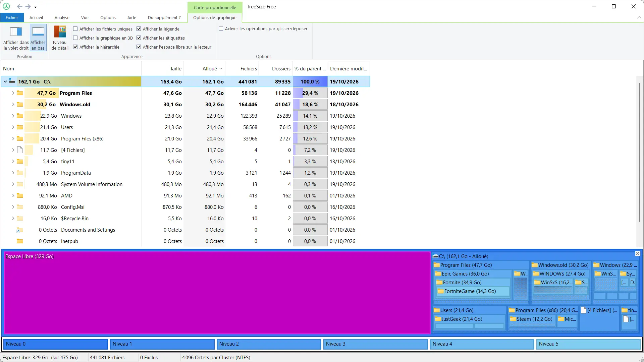The image size is (644, 362).
Task: Expand the Windows.old folder row
Action: click(x=13, y=104)
